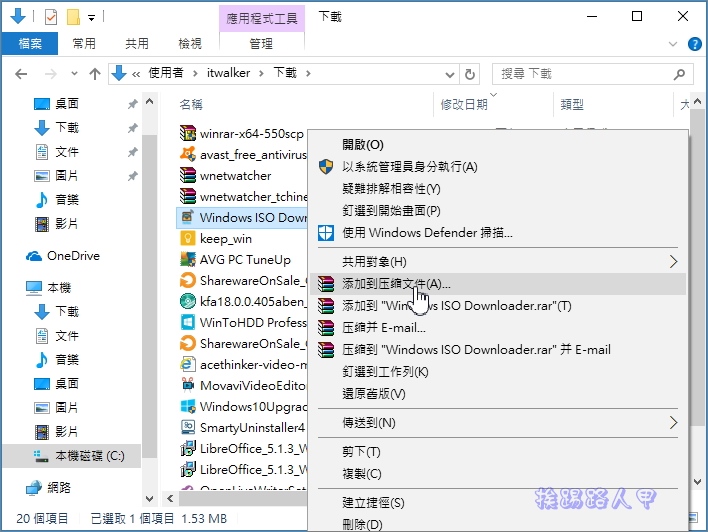The image size is (708, 532).
Task: Select the avast_free_antivirus installer icon
Action: 187,154
